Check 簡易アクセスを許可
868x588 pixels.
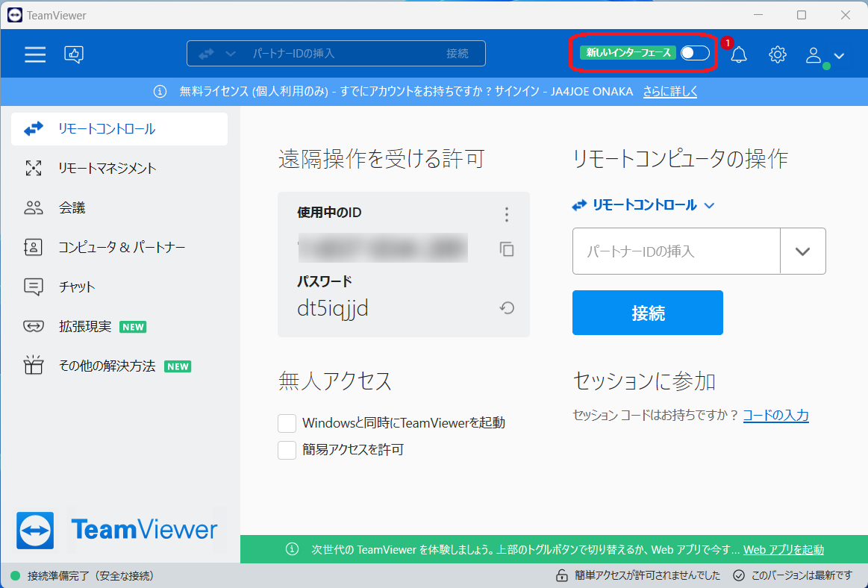[287, 449]
